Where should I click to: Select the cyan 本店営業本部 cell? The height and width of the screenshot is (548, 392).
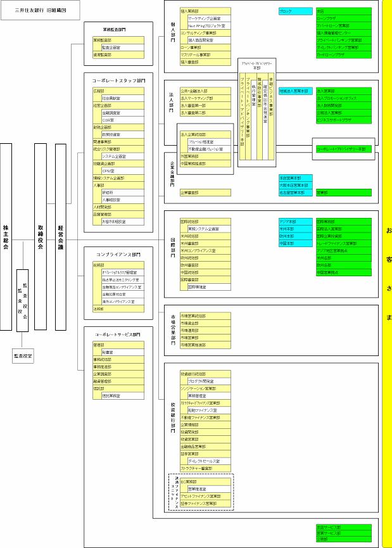click(x=296, y=178)
